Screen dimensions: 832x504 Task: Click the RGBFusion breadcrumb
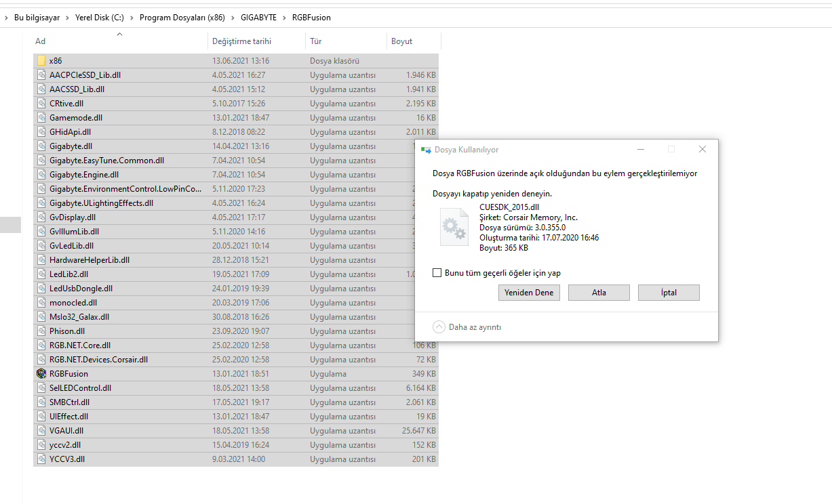click(x=311, y=18)
